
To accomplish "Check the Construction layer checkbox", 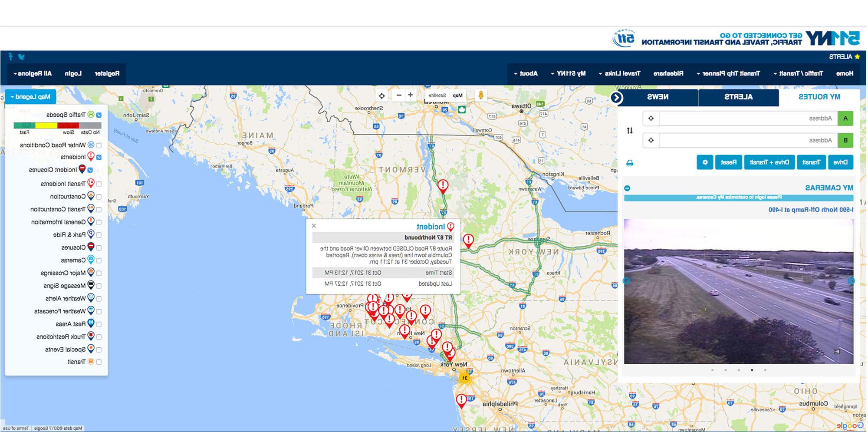I will click(99, 197).
